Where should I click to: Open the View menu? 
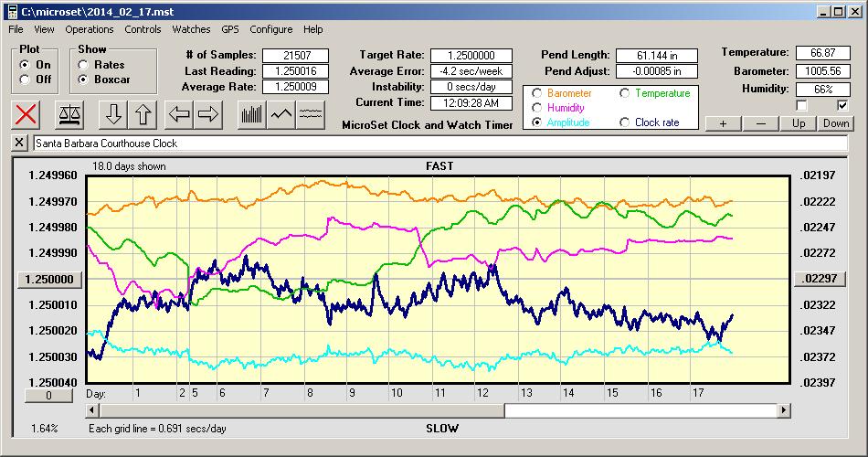(x=44, y=29)
